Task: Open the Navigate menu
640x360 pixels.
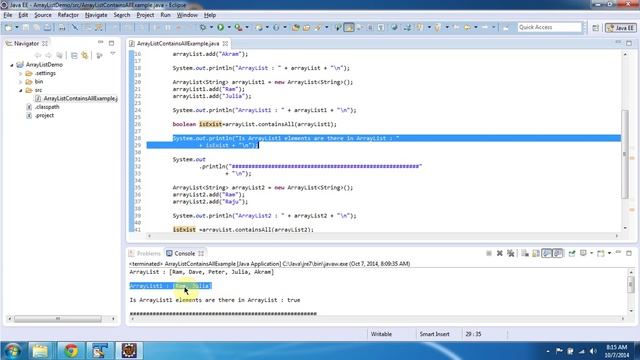Action: 96,15
